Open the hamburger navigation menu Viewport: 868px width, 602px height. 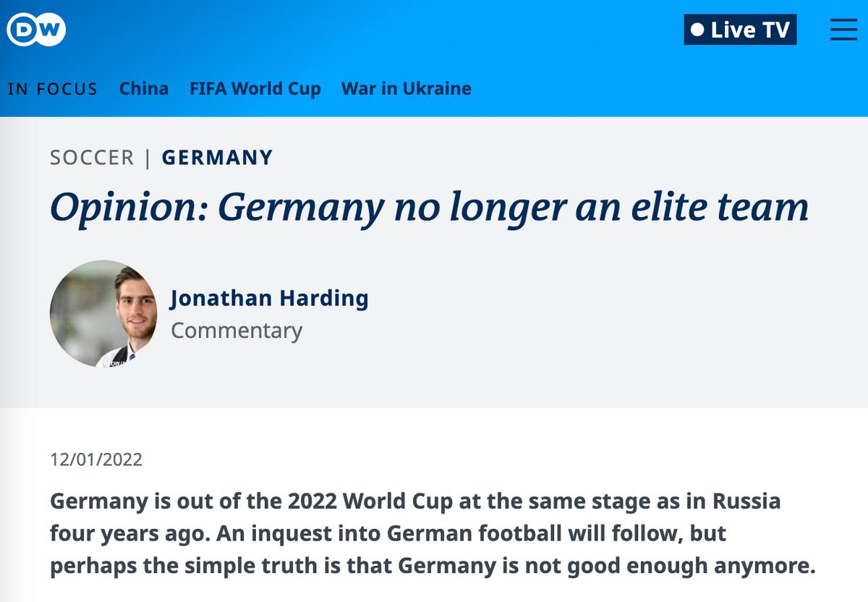tap(843, 30)
